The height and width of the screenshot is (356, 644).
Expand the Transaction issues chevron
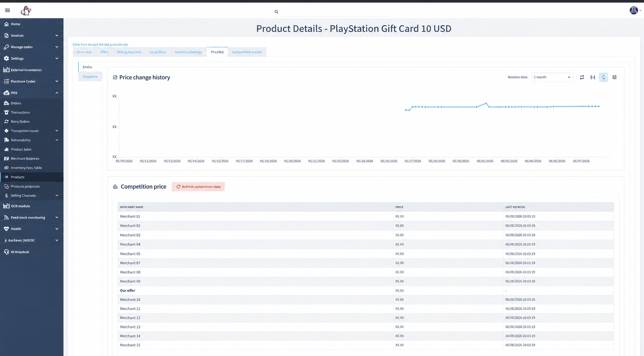pyautogui.click(x=57, y=131)
